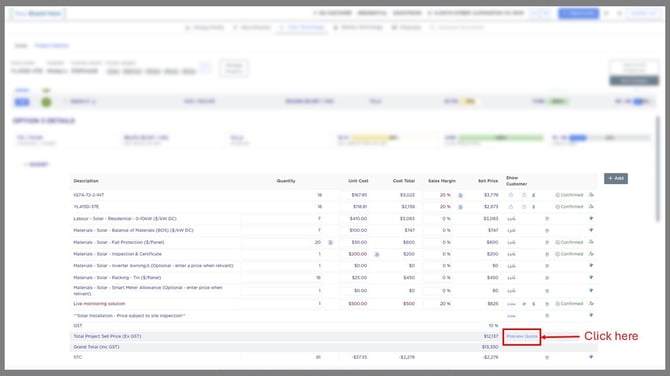Click the Sales Margin column header

tap(442, 181)
